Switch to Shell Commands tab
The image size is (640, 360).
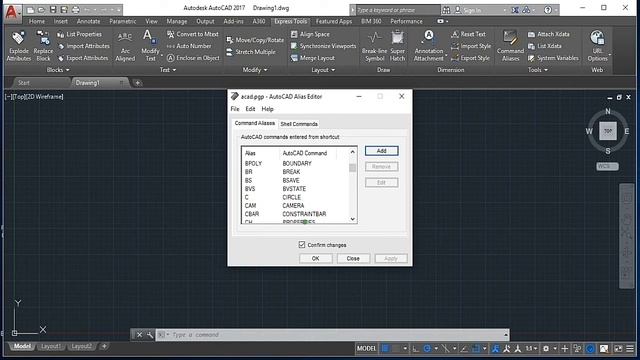pyautogui.click(x=299, y=124)
